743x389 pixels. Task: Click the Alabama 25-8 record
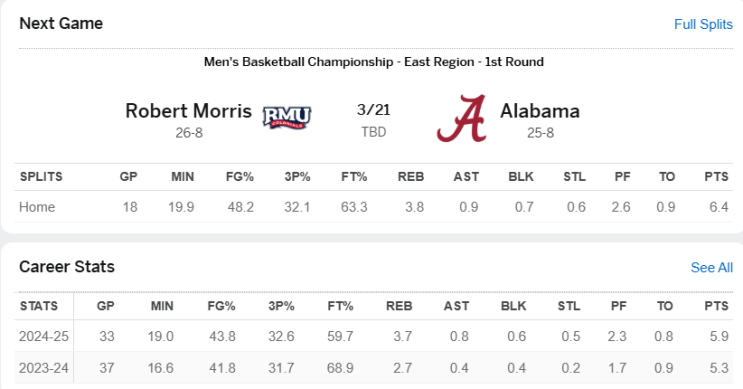point(540,133)
